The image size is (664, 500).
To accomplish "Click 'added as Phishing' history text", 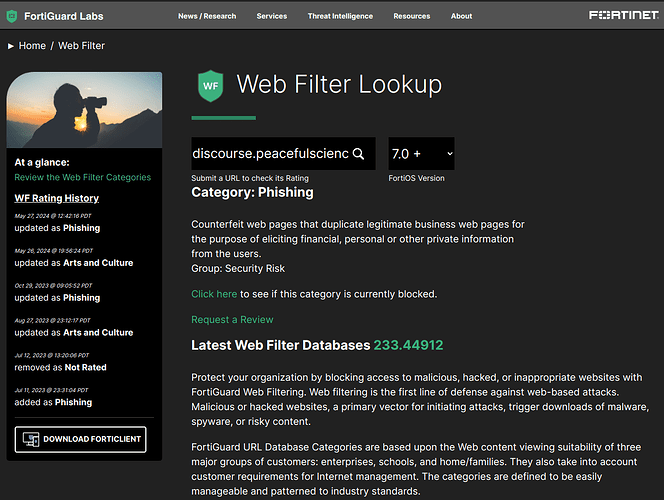I will pyautogui.click(x=53, y=402).
